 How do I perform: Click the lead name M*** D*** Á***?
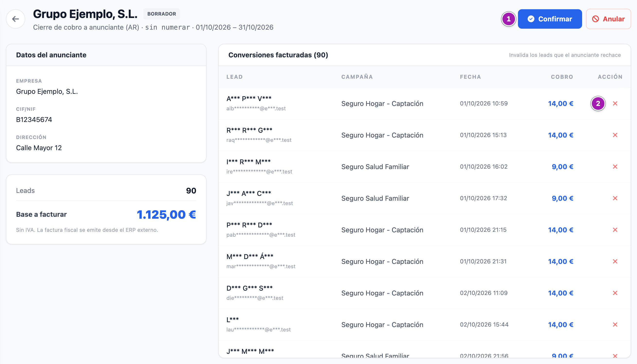pos(250,257)
